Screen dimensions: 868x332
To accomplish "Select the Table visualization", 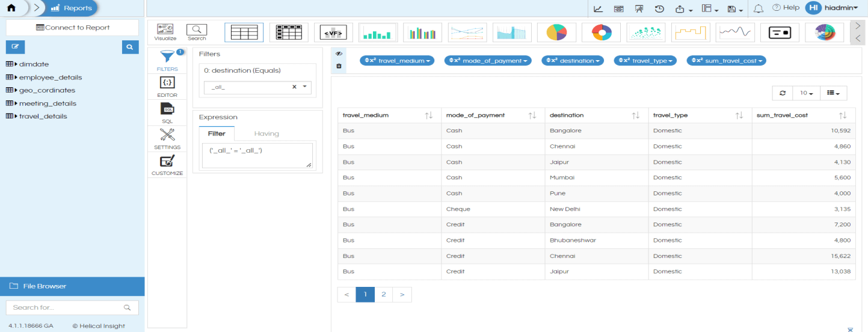I will coord(244,32).
